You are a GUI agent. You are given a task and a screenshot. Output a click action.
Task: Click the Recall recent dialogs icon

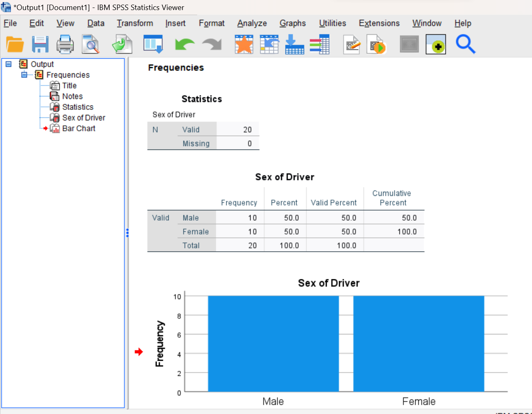point(153,44)
